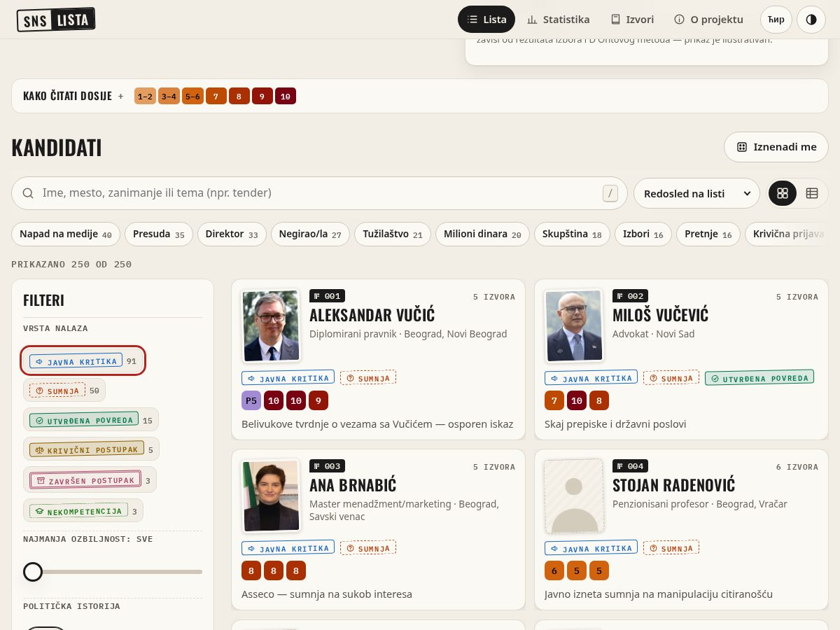Click 'Asseco — sumnja na sukob interesa'
Screen dimensions: 840x630
(x=327, y=594)
